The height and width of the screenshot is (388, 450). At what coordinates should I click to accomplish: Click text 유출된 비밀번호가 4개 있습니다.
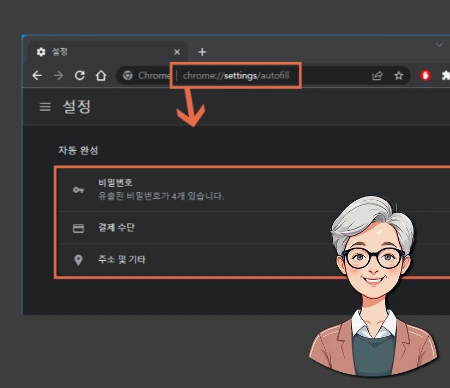coord(161,196)
